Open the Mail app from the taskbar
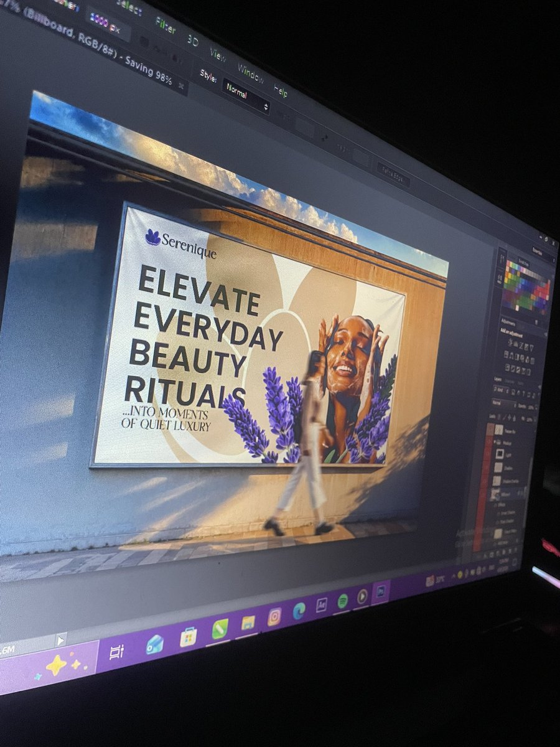560x747 pixels. click(154, 644)
